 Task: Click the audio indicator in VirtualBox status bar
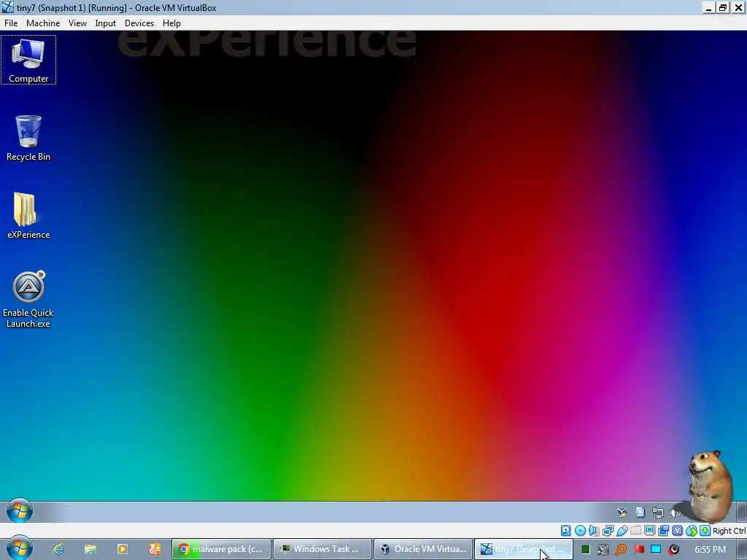click(594, 531)
